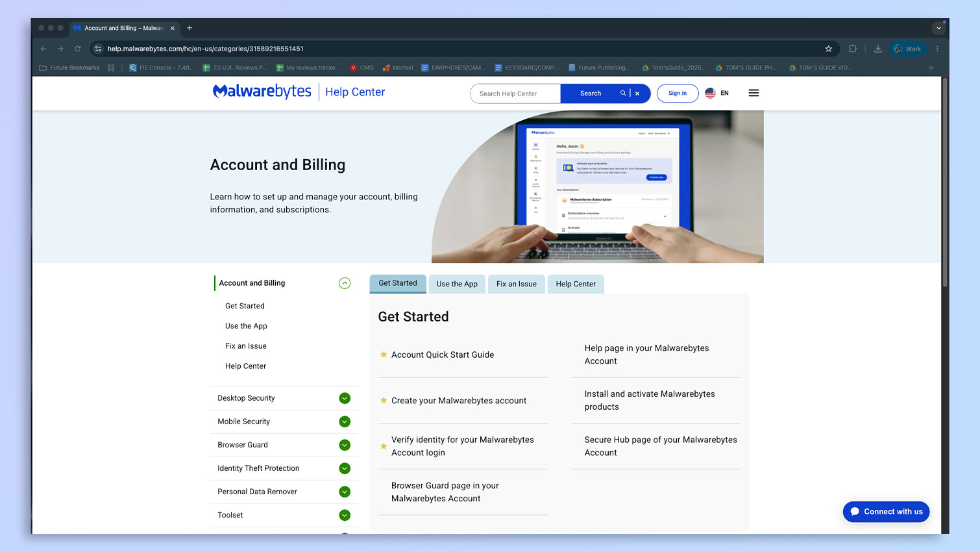Open Install and activate products article
This screenshot has height=552, width=980.
point(650,401)
